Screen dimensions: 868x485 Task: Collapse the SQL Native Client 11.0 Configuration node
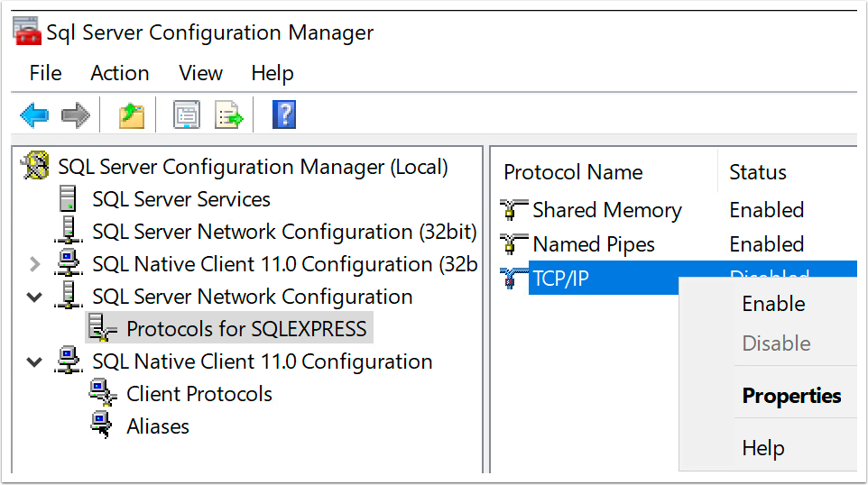pos(34,362)
